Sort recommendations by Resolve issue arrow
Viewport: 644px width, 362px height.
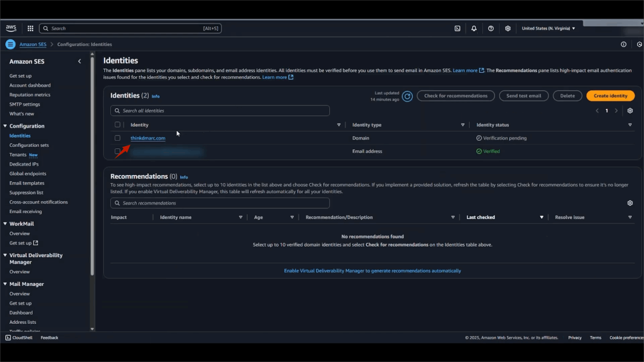pyautogui.click(x=630, y=217)
